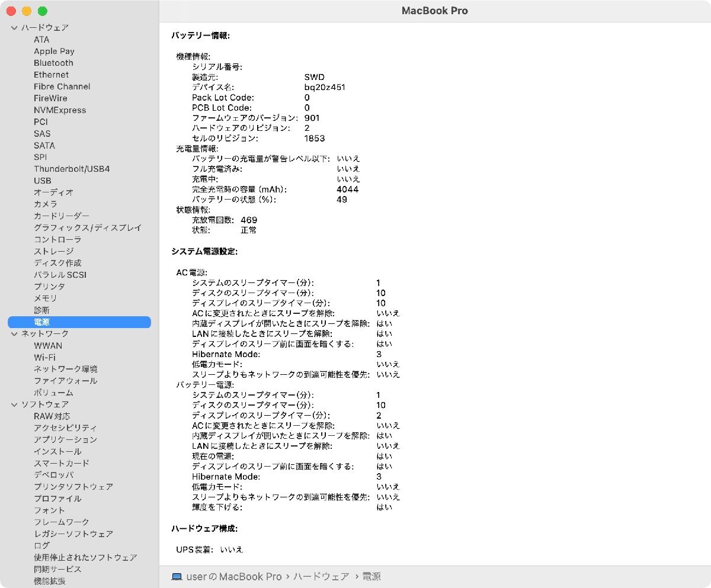
Task: Select 診断 in the sidebar
Action: click(41, 310)
